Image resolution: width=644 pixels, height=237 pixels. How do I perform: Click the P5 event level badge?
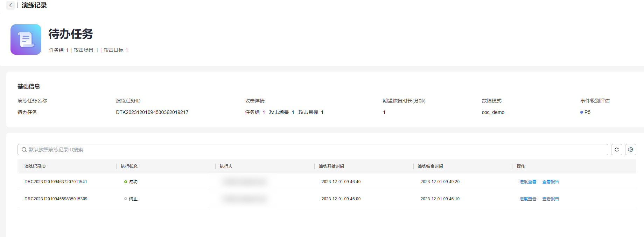pos(585,112)
